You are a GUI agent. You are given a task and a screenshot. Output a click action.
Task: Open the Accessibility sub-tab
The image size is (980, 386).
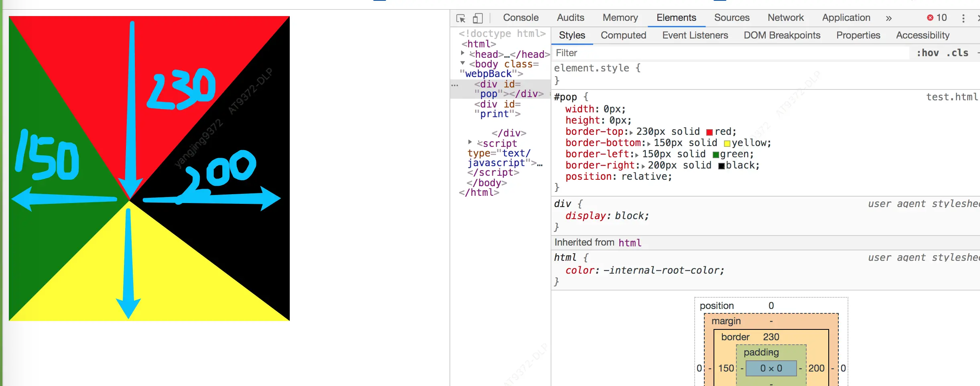923,35
